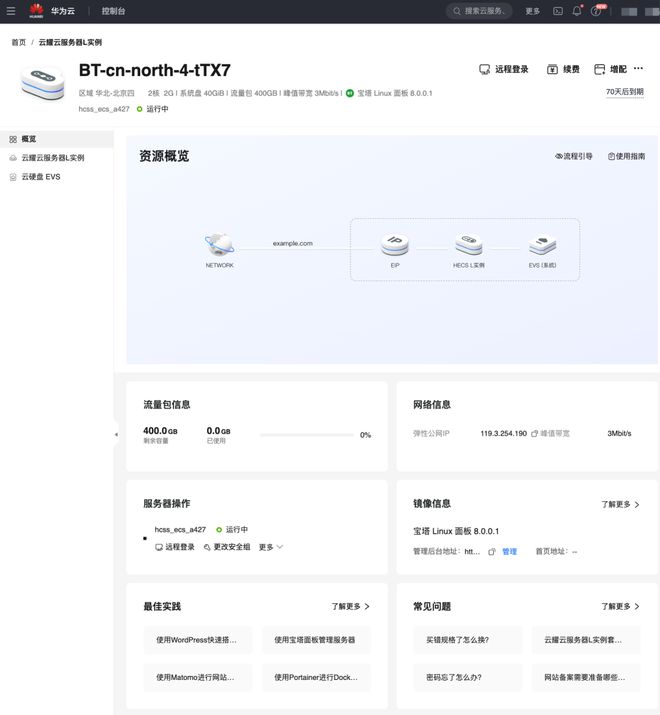Click the 更改安全组 shield icon
The width and height of the screenshot is (660, 715).
(207, 547)
